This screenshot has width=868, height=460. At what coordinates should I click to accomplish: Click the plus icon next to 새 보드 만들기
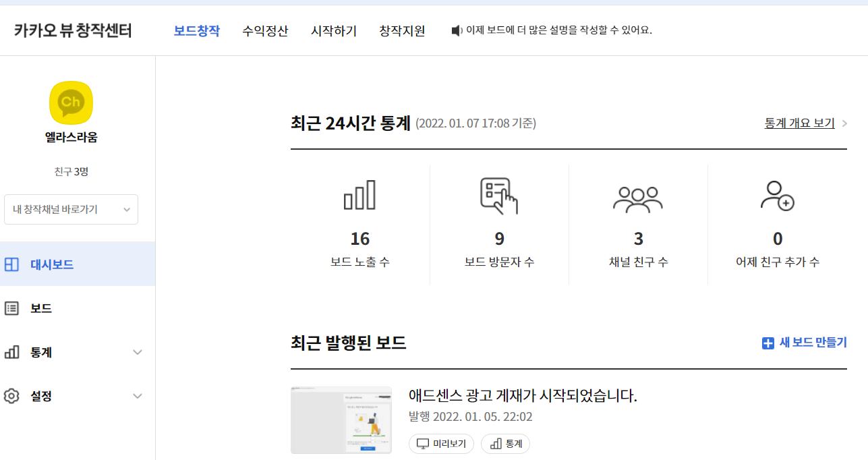click(768, 343)
